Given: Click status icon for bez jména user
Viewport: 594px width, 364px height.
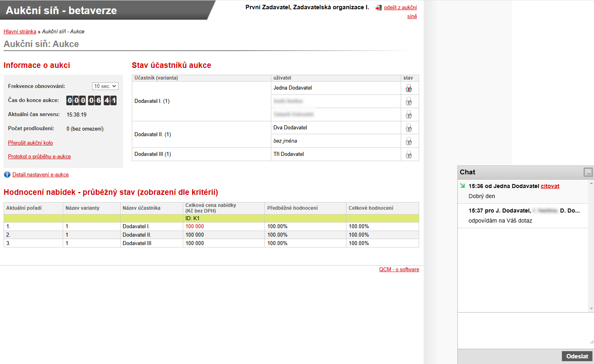Looking at the screenshot, I should click(409, 141).
